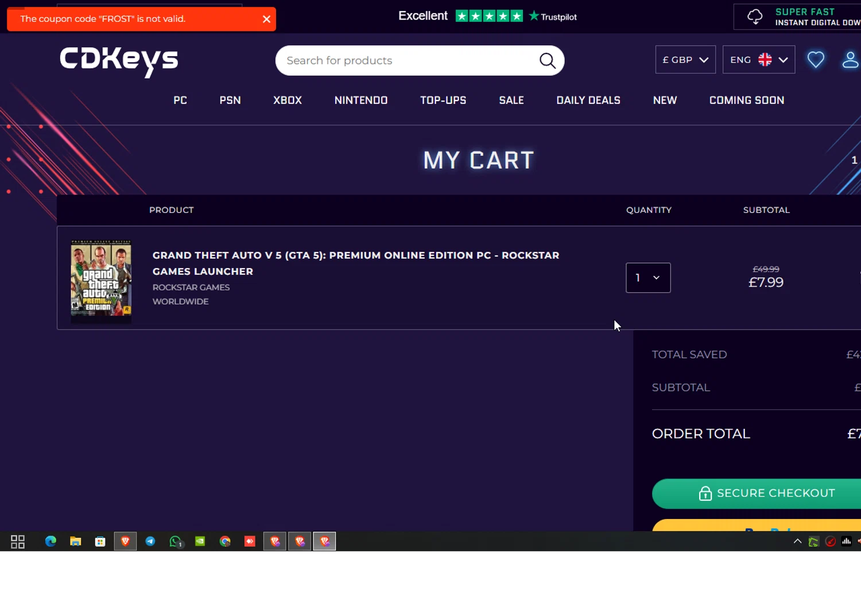Open the red AnyDesk icon in taskbar
This screenshot has width=861, height=616.
[x=250, y=541]
